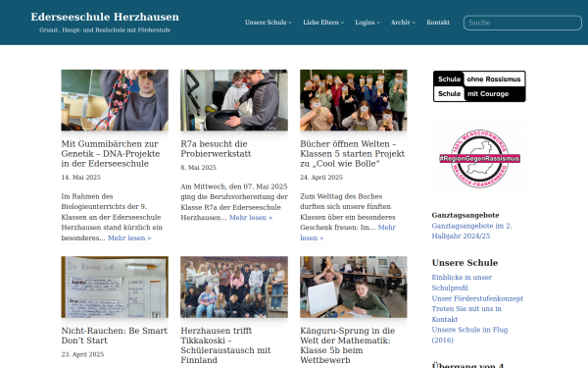Open Einblicke in unser Schulprofil link
Image resolution: width=588 pixels, height=368 pixels.
pyautogui.click(x=462, y=283)
